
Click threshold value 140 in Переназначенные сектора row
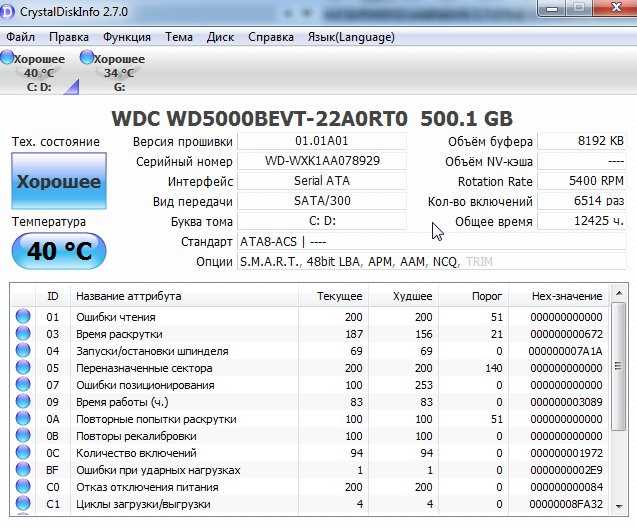pyautogui.click(x=494, y=368)
